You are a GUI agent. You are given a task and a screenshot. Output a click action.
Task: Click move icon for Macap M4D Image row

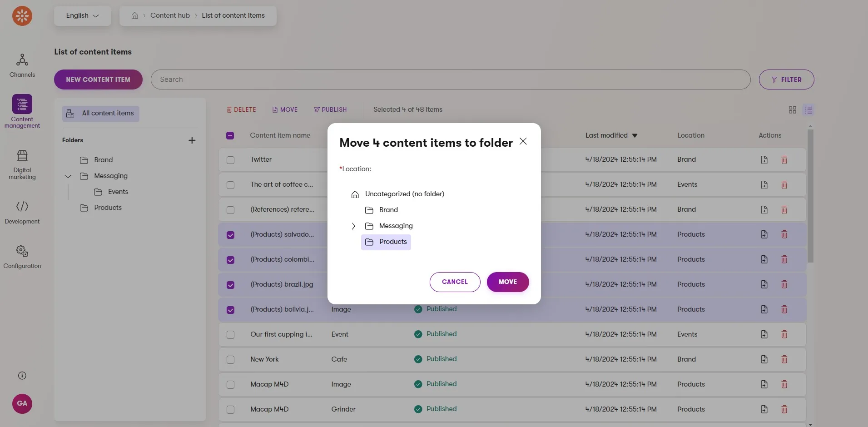click(x=764, y=384)
